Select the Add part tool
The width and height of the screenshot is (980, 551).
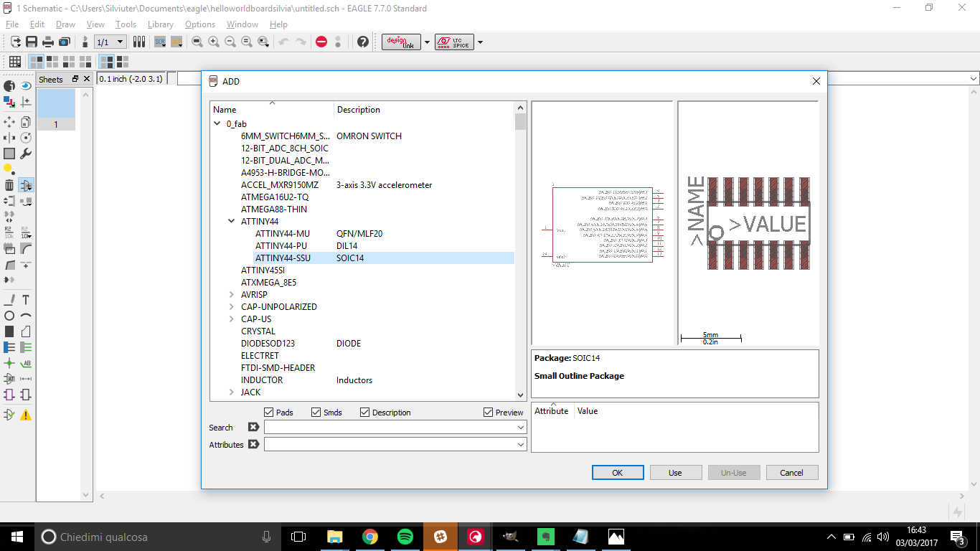[x=26, y=185]
